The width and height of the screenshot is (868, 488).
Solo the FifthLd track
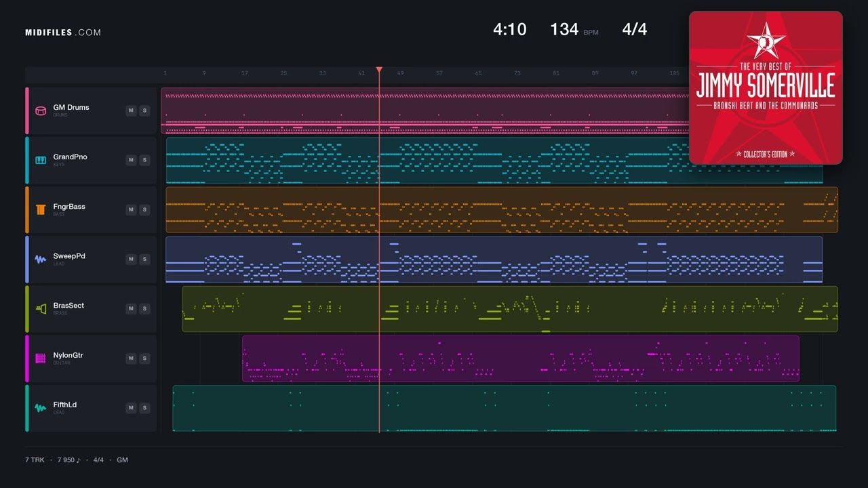[x=144, y=407]
